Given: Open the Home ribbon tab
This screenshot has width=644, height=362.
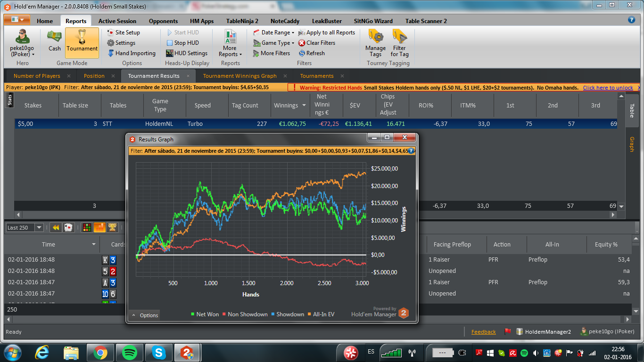Looking at the screenshot, I should coord(45,21).
